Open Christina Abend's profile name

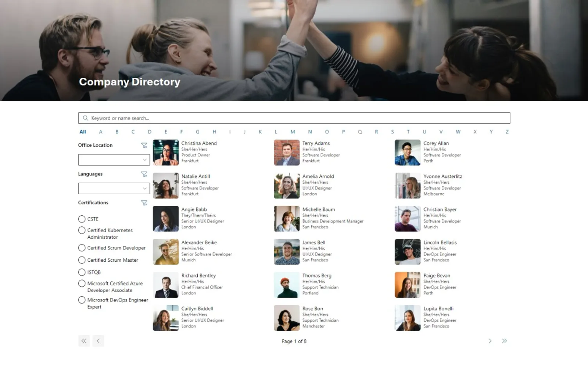[x=199, y=143]
